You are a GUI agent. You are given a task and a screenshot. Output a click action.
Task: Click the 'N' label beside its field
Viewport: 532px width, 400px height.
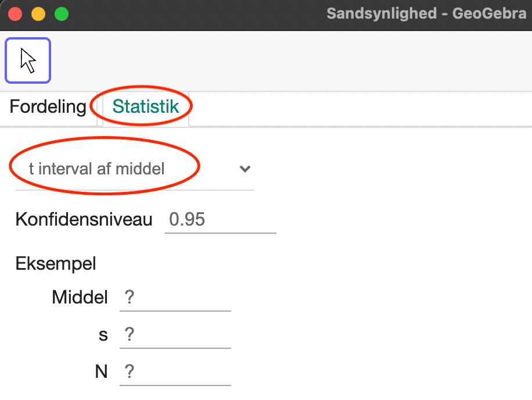(101, 372)
